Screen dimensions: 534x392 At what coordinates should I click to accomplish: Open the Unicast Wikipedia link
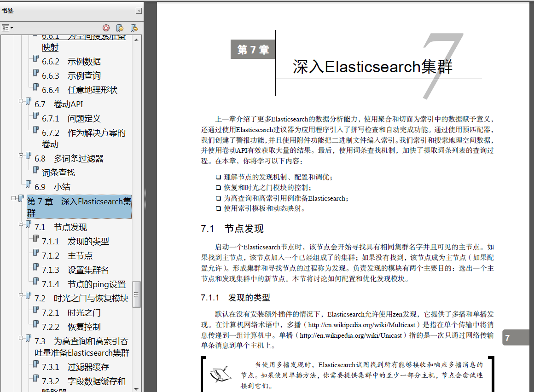[351, 335]
